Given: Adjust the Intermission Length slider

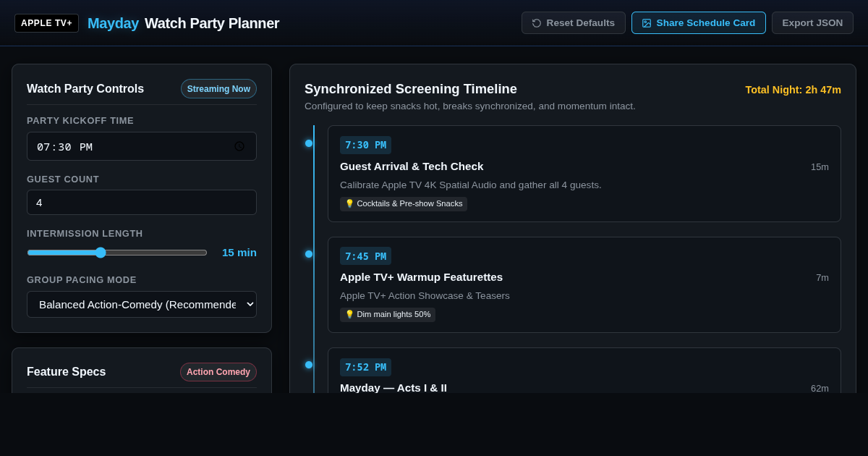Looking at the screenshot, I should 117,253.
